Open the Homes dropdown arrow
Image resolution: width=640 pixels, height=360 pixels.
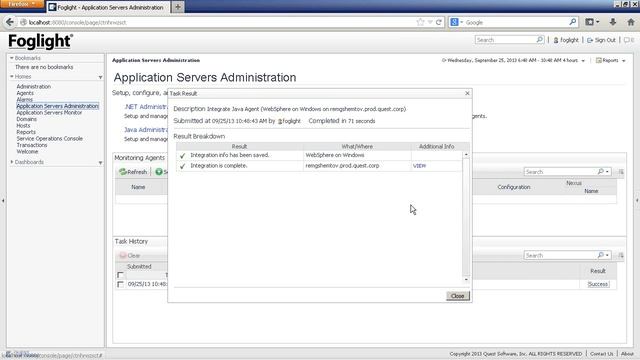(100, 77)
